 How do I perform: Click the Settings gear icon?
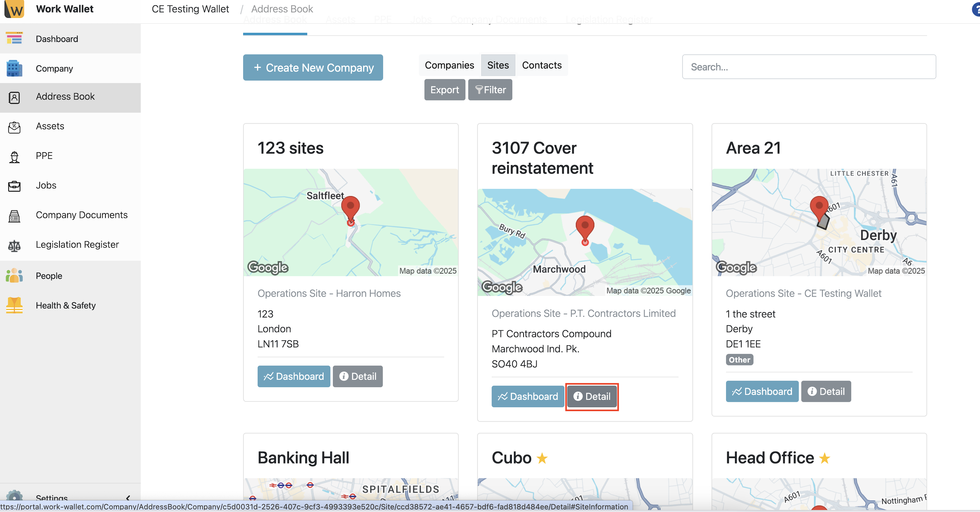coord(14,496)
